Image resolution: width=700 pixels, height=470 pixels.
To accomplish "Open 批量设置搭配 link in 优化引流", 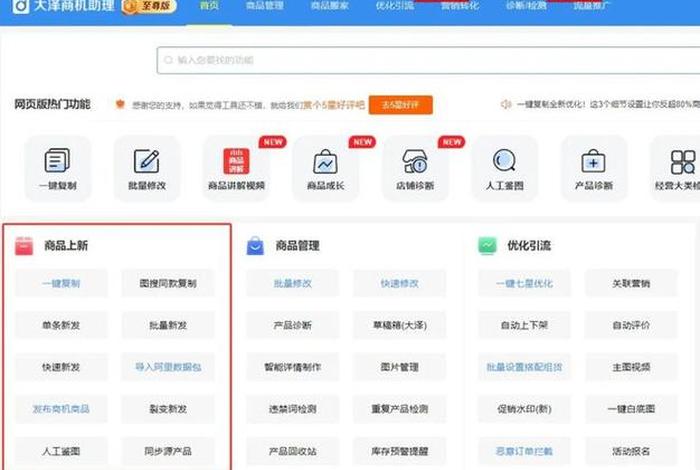I will click(x=525, y=367).
